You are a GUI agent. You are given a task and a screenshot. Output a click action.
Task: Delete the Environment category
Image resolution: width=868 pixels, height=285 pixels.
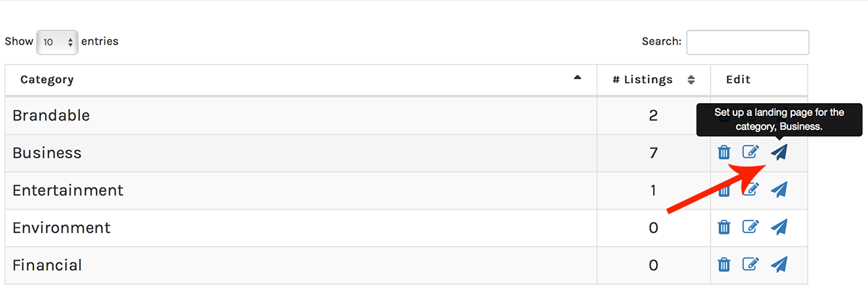click(724, 228)
